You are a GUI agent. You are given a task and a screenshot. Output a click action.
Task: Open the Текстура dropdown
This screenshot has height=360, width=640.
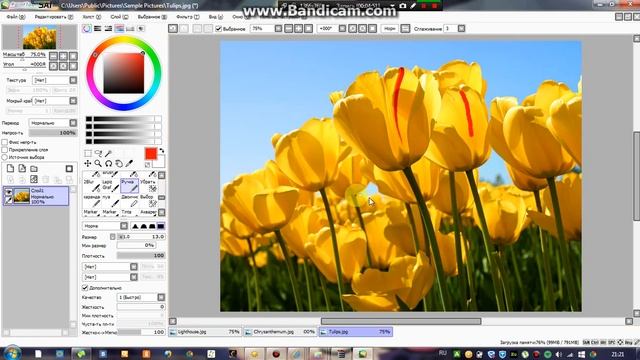pyautogui.click(x=55, y=80)
